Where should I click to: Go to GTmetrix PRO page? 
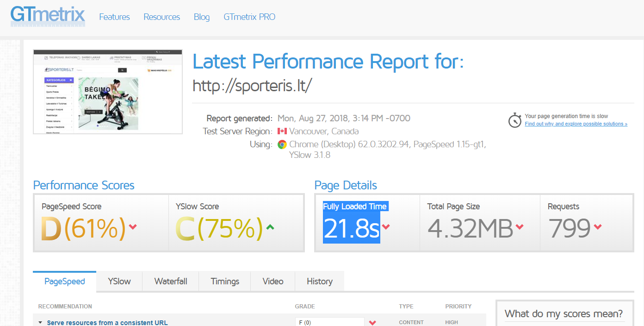point(249,17)
